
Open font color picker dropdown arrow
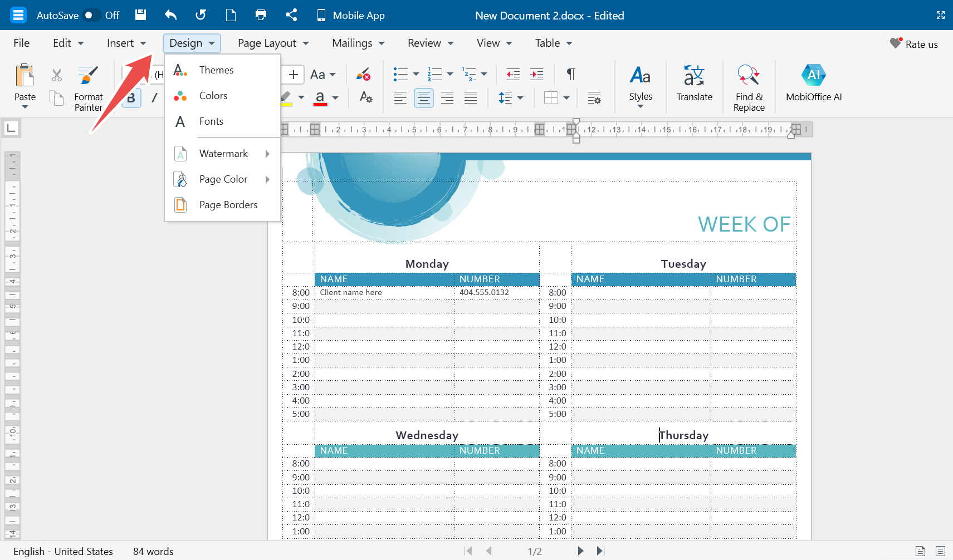tap(335, 99)
